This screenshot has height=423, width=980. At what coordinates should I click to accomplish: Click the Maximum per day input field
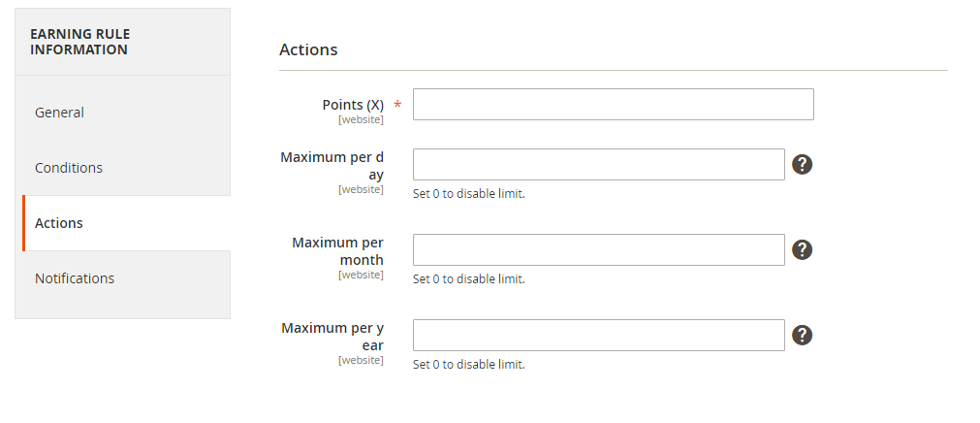click(599, 165)
